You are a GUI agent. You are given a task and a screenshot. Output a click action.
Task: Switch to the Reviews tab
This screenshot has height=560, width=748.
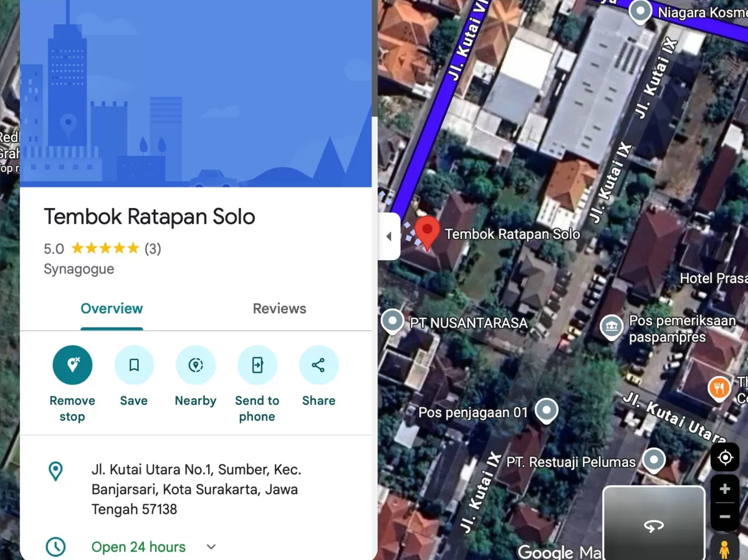279,308
